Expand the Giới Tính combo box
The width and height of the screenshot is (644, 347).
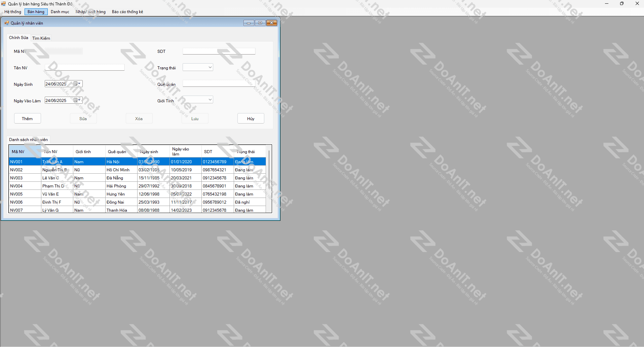210,100
